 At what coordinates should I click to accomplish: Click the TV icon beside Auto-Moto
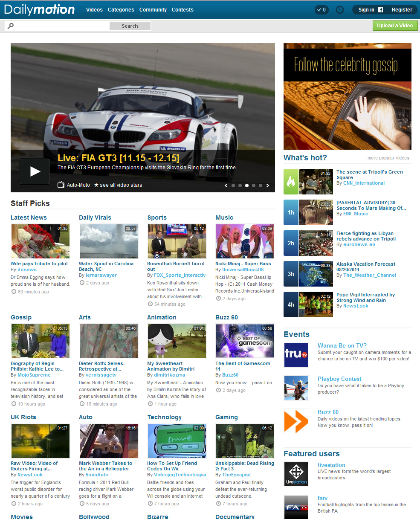coord(61,185)
